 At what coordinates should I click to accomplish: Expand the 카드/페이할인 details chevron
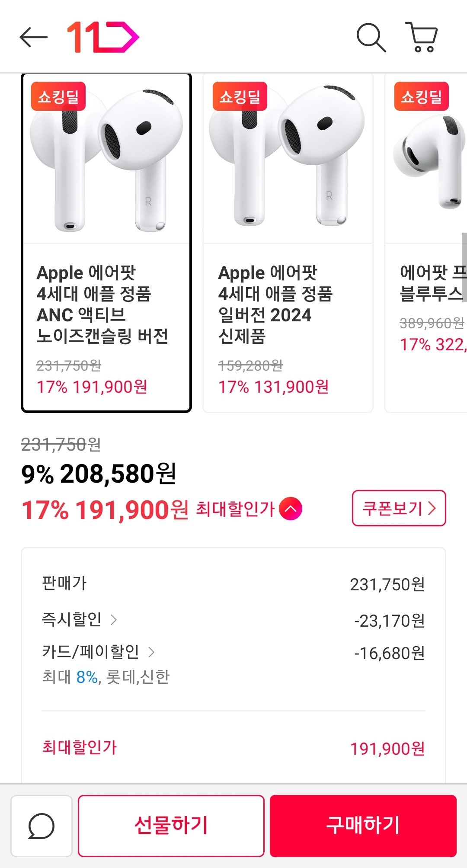pyautogui.click(x=151, y=652)
